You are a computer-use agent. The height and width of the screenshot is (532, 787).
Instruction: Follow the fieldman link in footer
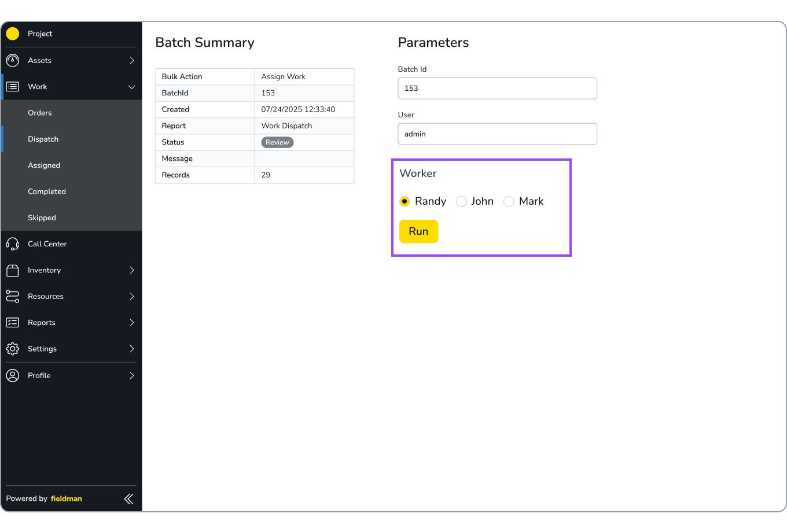pyautogui.click(x=67, y=498)
